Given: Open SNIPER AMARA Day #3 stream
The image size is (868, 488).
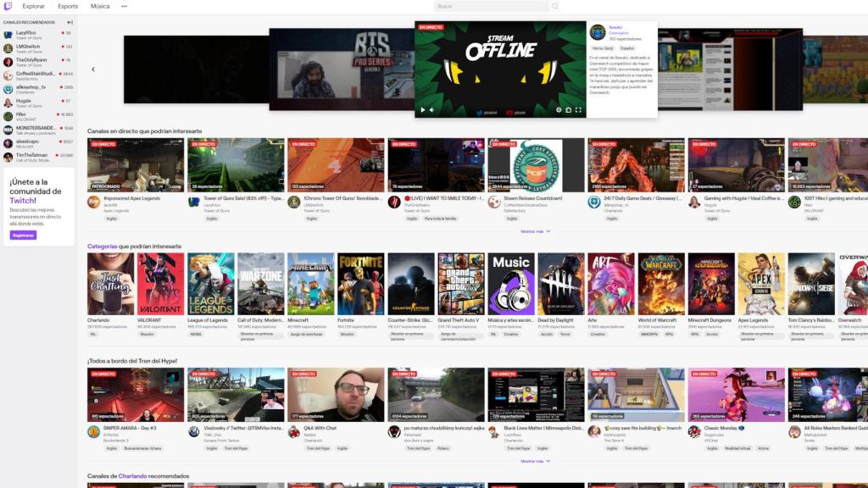Looking at the screenshot, I should tap(136, 395).
